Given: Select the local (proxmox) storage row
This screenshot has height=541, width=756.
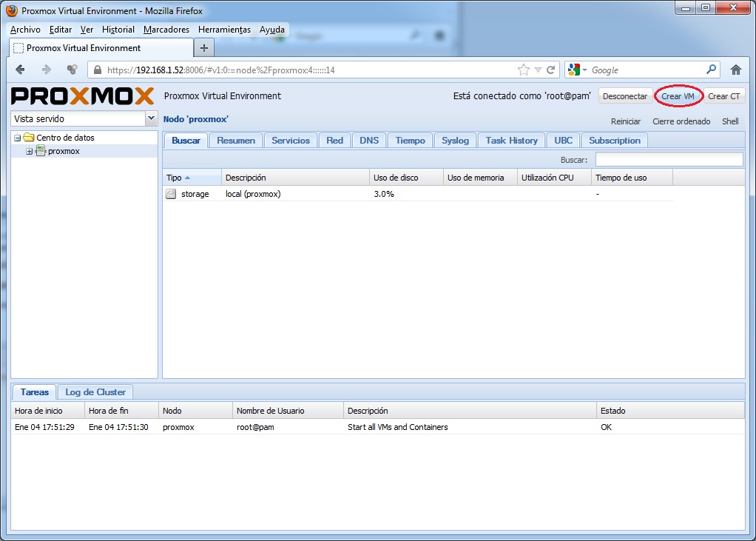Looking at the screenshot, I should tap(417, 194).
